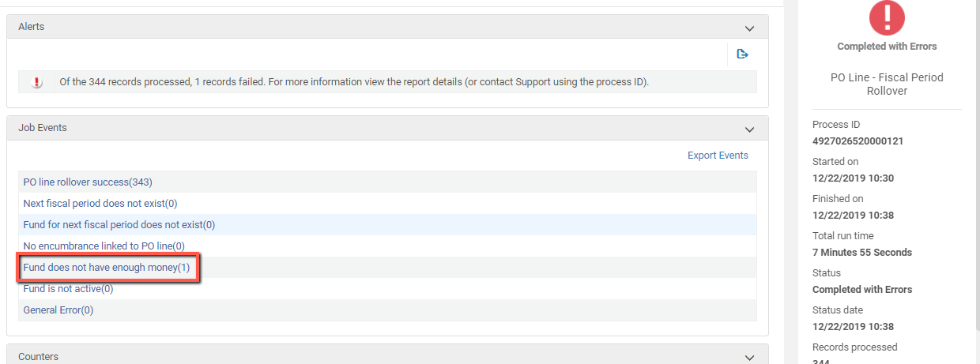The image size is (980, 364).
Task: Click PO Line - Fiscal Period Rollover title
Action: point(887,84)
